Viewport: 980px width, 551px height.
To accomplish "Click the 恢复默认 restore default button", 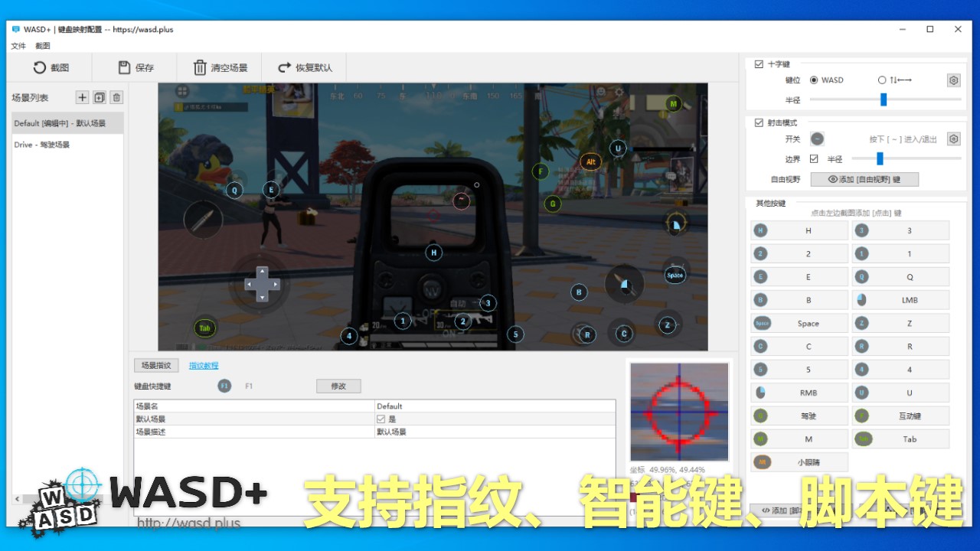I will (305, 67).
